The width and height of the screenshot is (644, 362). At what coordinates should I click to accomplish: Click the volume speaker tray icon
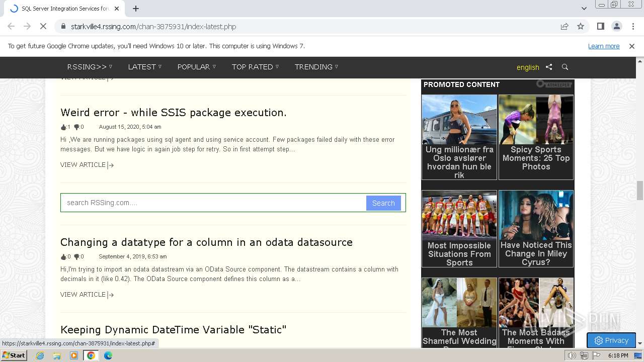click(572, 355)
